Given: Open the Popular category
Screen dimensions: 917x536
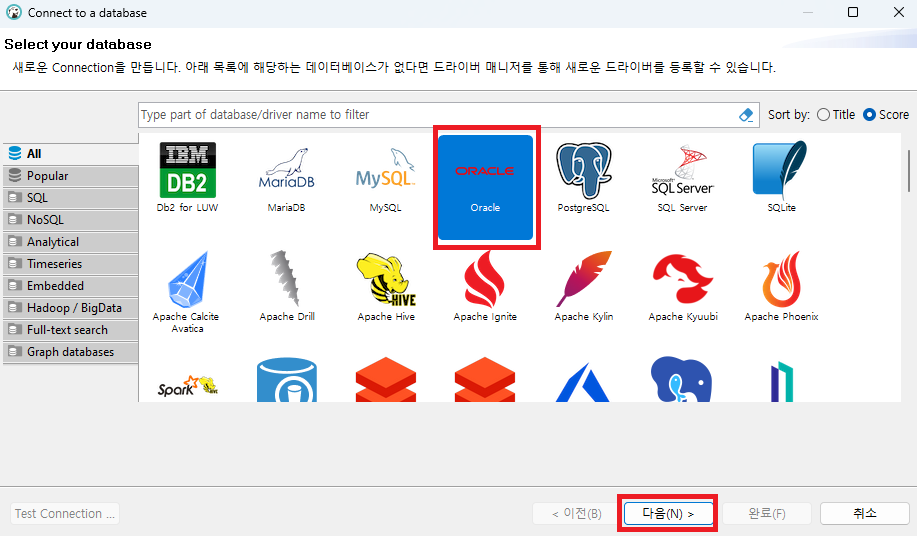Looking at the screenshot, I should (x=71, y=176).
